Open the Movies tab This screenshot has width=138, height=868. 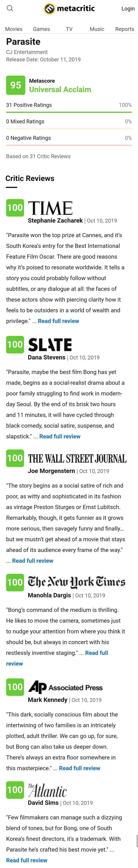14,29
